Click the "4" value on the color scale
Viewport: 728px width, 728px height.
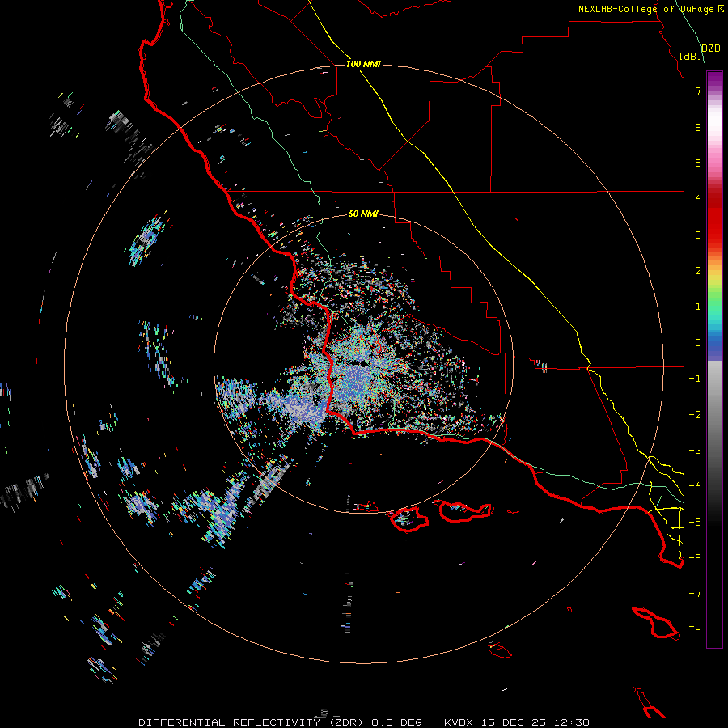click(x=698, y=199)
